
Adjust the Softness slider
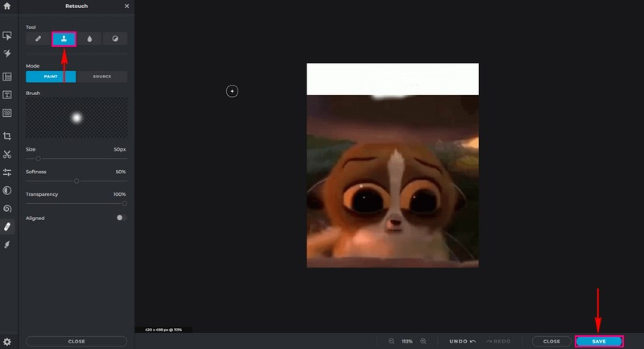(76, 181)
